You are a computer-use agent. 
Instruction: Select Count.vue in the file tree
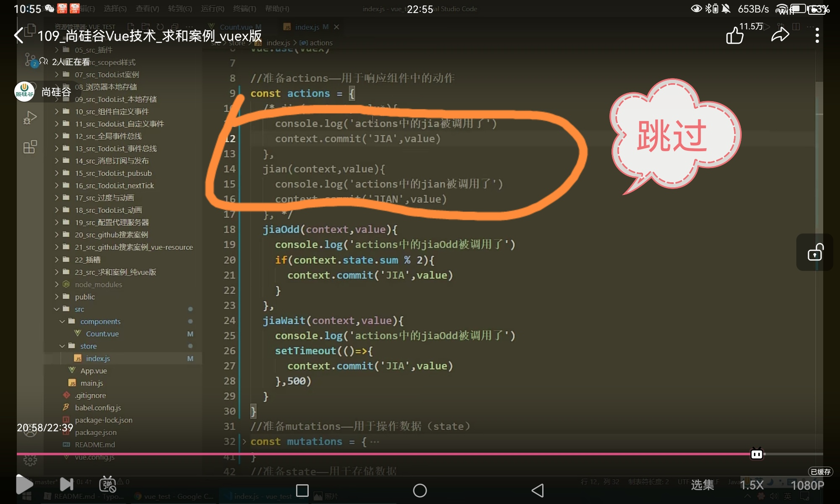102,334
